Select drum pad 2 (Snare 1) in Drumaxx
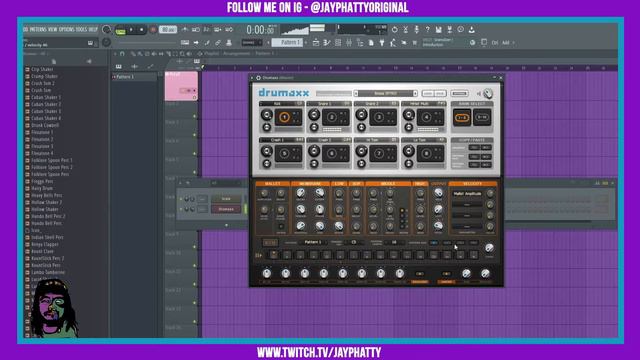The image size is (640, 360). pyautogui.click(x=332, y=118)
